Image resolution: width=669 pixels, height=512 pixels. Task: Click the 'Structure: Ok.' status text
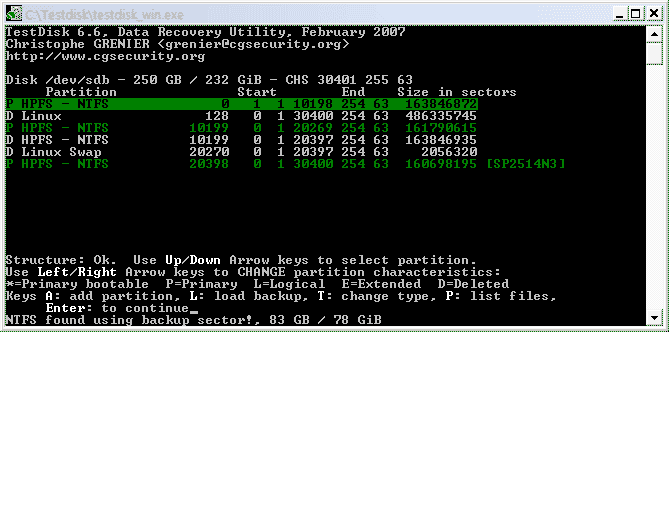61,260
